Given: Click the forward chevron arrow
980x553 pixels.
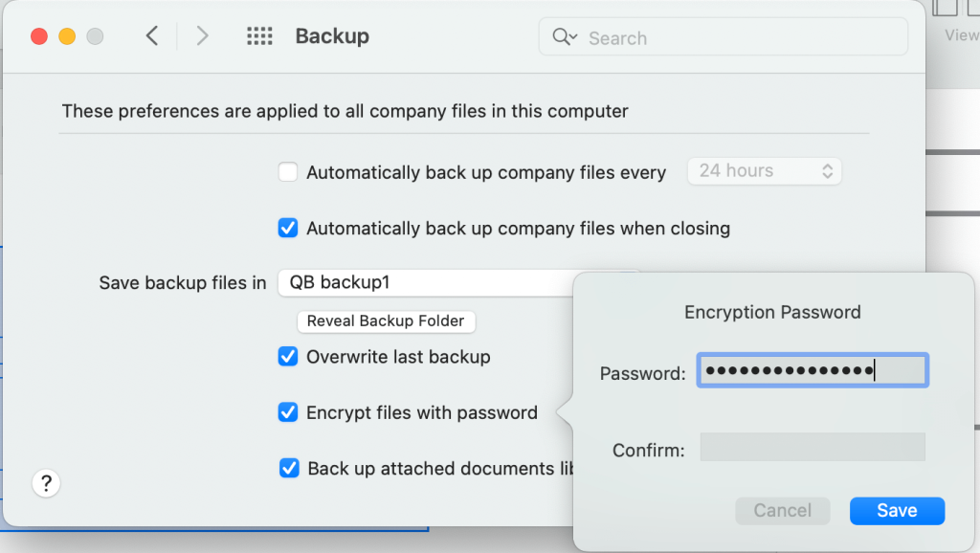Looking at the screenshot, I should coord(202,36).
